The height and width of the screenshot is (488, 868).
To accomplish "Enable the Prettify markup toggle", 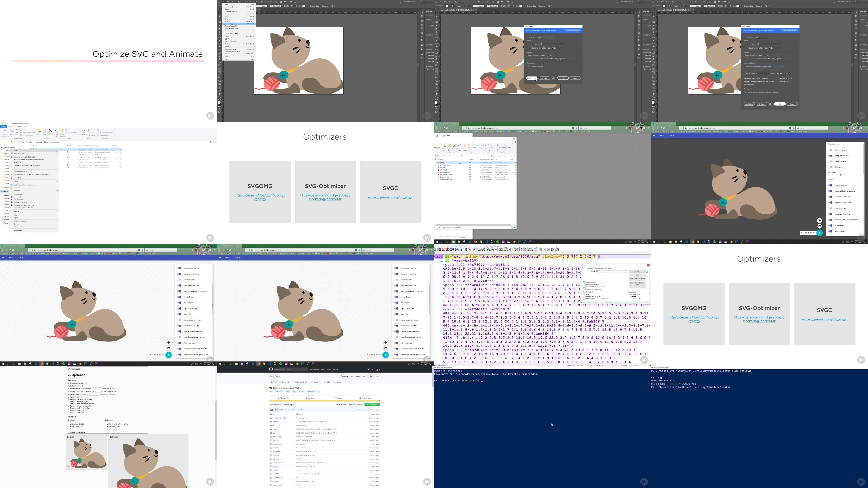I will point(831,161).
